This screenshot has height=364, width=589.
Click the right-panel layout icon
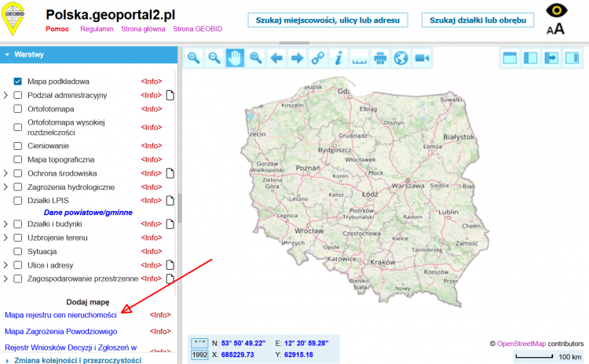click(572, 58)
